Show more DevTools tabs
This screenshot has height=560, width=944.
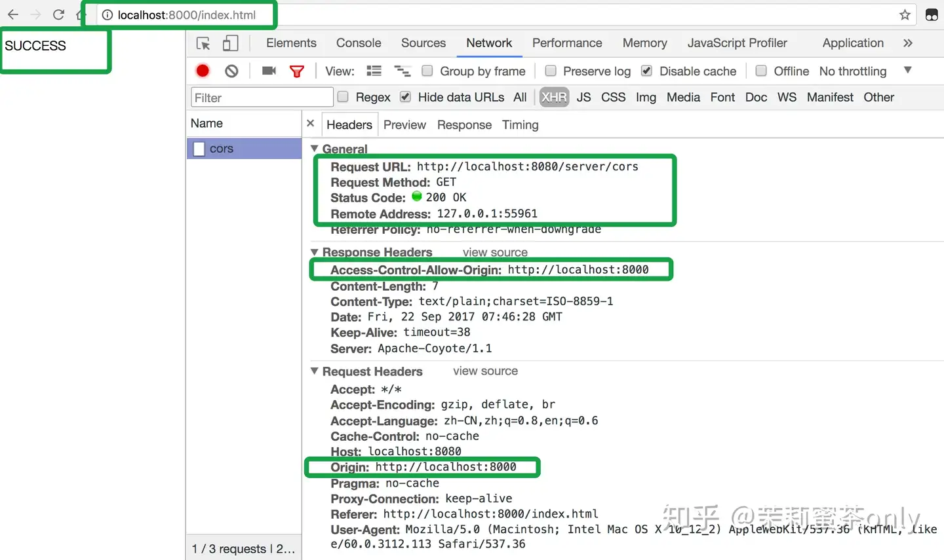(908, 43)
